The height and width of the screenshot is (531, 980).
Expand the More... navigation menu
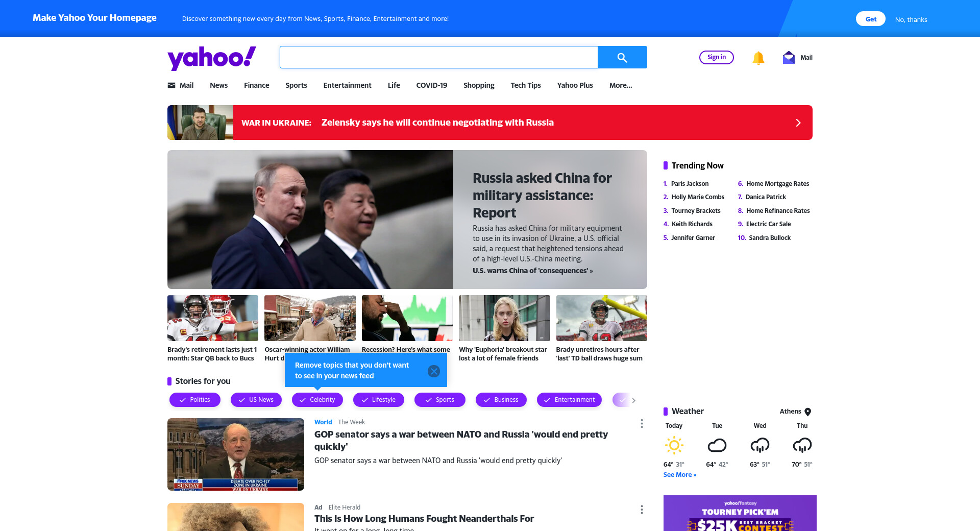coord(621,85)
